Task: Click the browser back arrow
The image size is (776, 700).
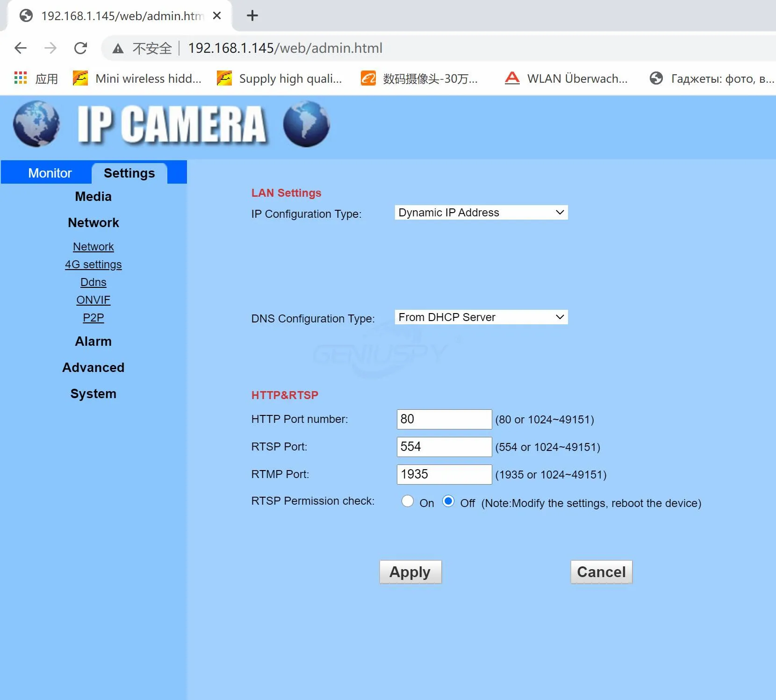Action: pos(21,48)
